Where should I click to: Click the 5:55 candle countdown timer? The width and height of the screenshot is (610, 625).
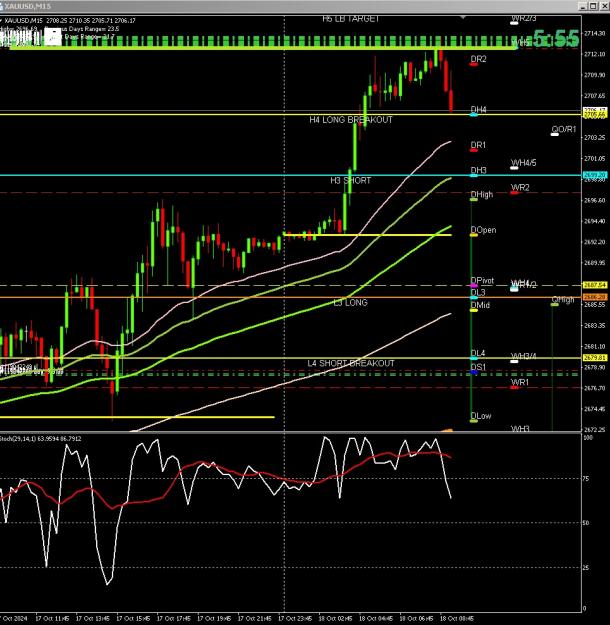(555, 39)
